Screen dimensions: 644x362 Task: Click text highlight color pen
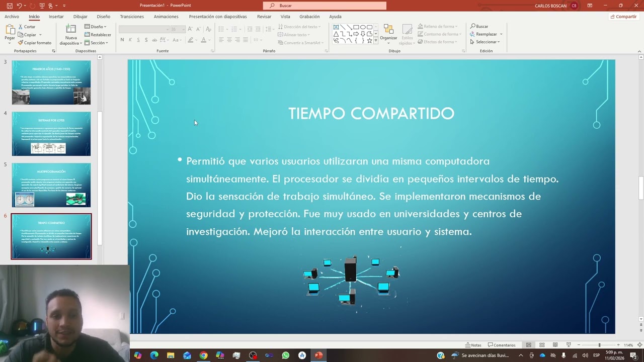coord(191,40)
